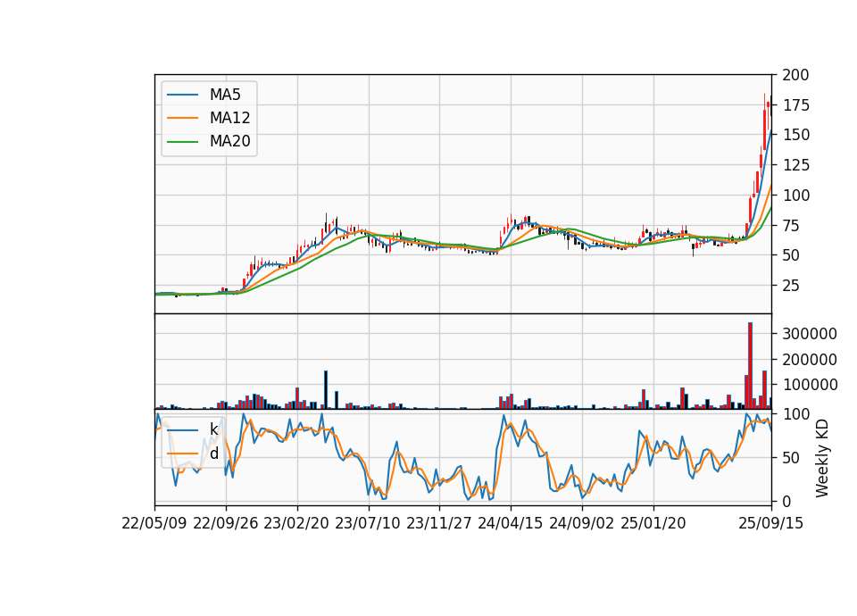This screenshot has height=616, width=857.
Task: Click the 100000 volume axis label
Action: point(810,386)
